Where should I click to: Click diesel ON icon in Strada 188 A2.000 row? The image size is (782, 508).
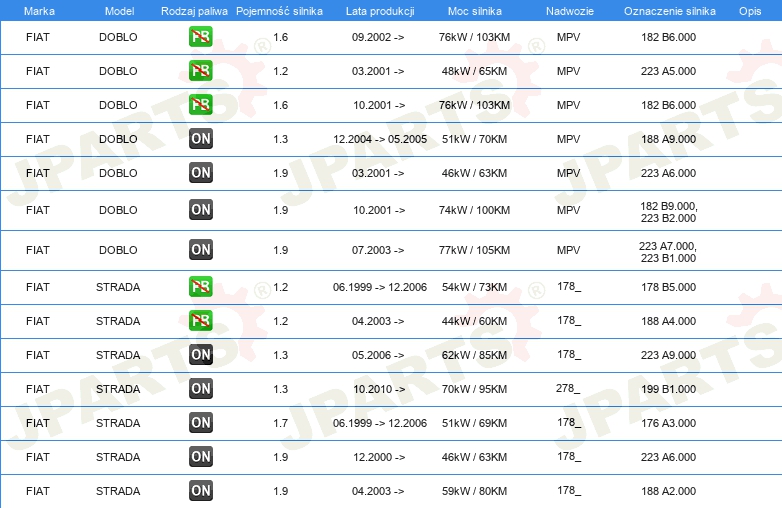point(200,491)
